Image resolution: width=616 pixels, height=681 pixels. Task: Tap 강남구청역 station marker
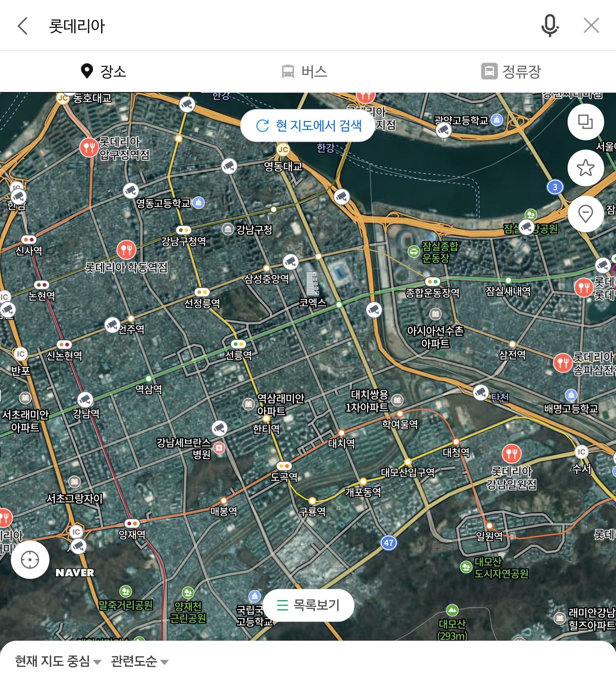184,230
